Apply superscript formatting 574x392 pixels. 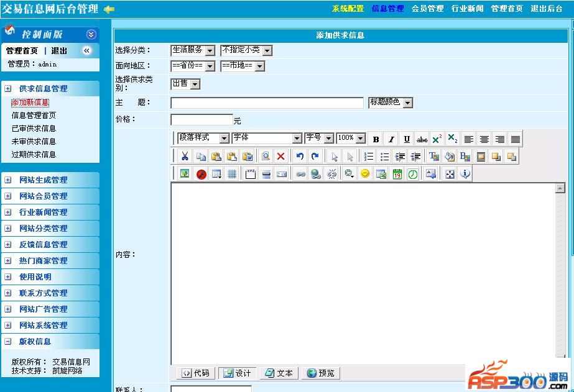(437, 139)
